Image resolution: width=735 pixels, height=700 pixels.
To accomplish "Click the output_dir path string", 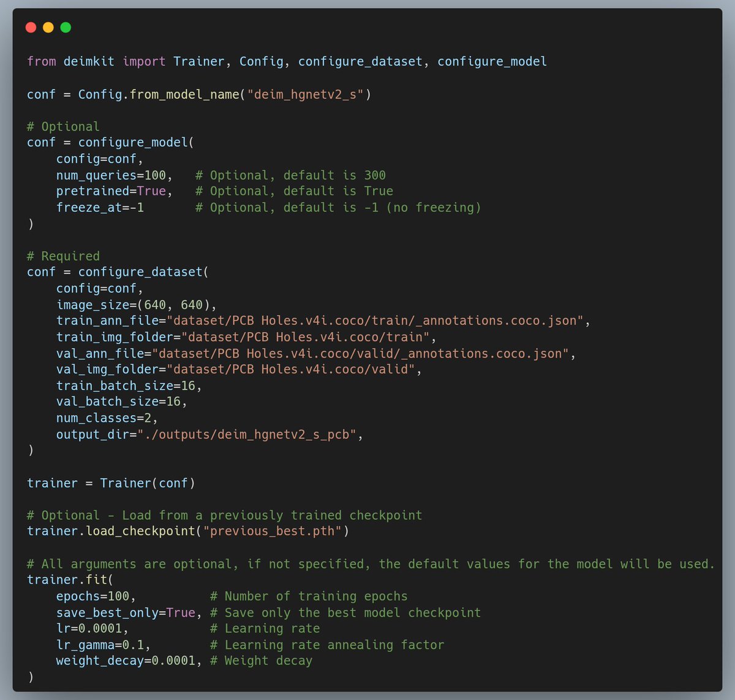I will [x=247, y=434].
